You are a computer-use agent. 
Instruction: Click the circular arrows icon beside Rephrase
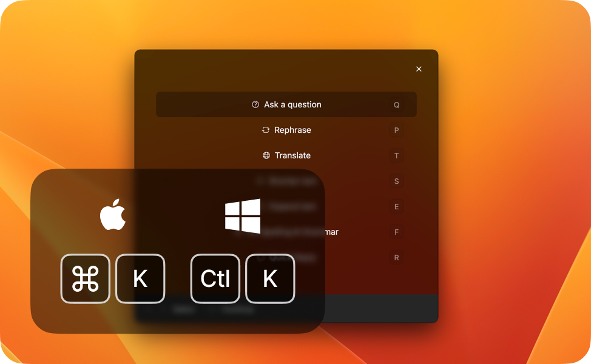266,130
